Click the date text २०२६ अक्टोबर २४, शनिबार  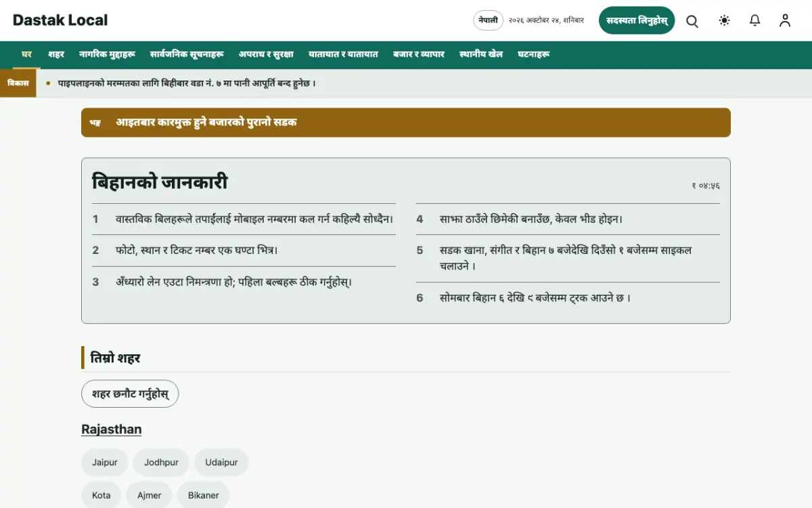[546, 20]
